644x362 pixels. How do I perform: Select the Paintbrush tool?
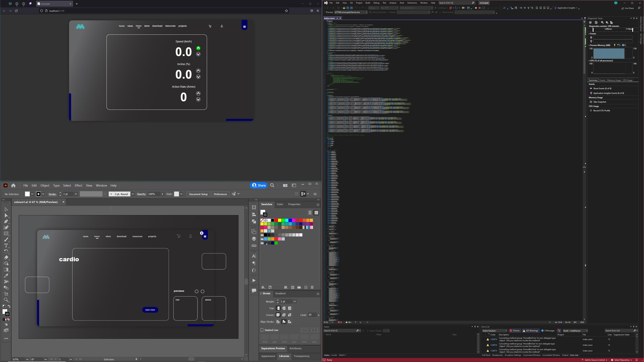pyautogui.click(x=6, y=240)
